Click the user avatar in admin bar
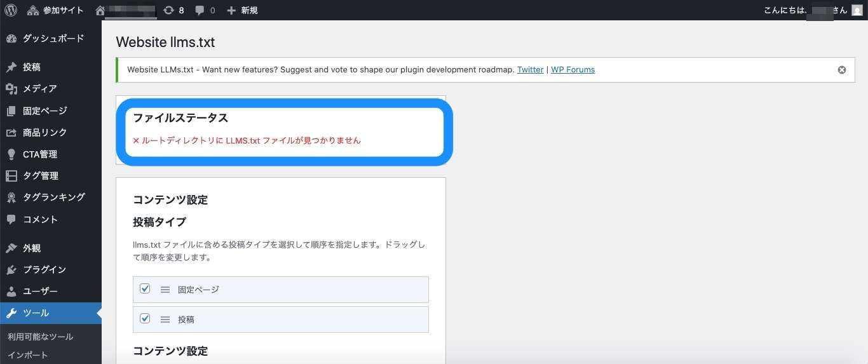Screen dimensions: 868x364 [x=857, y=10]
